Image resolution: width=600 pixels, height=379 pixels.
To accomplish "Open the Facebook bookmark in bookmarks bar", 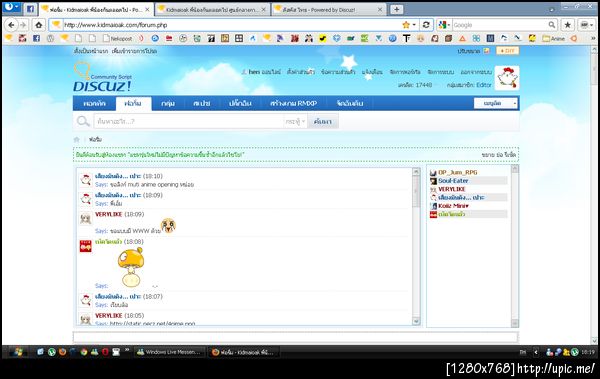I will [x=36, y=38].
